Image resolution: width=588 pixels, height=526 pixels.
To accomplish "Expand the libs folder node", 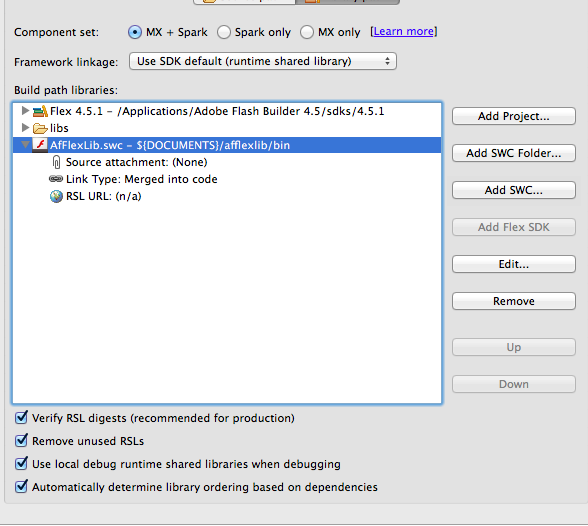I will pyautogui.click(x=25, y=127).
